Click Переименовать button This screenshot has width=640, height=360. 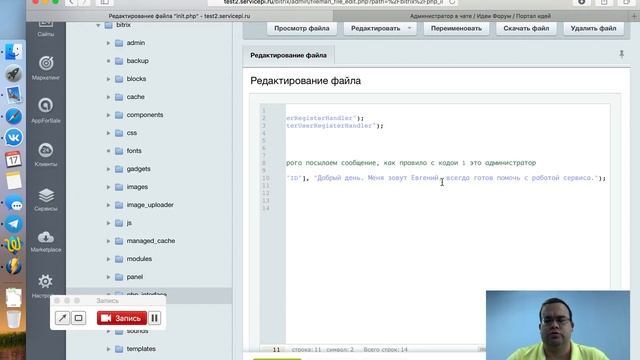(456, 28)
